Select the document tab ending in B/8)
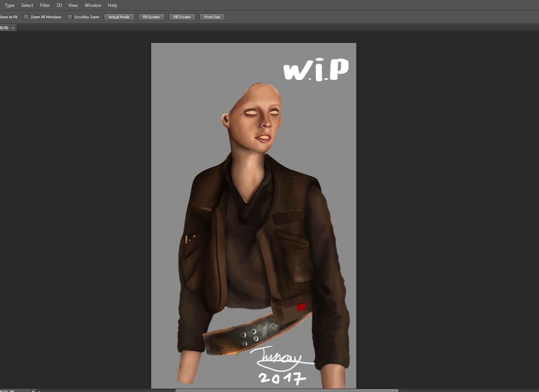 click(x=4, y=28)
